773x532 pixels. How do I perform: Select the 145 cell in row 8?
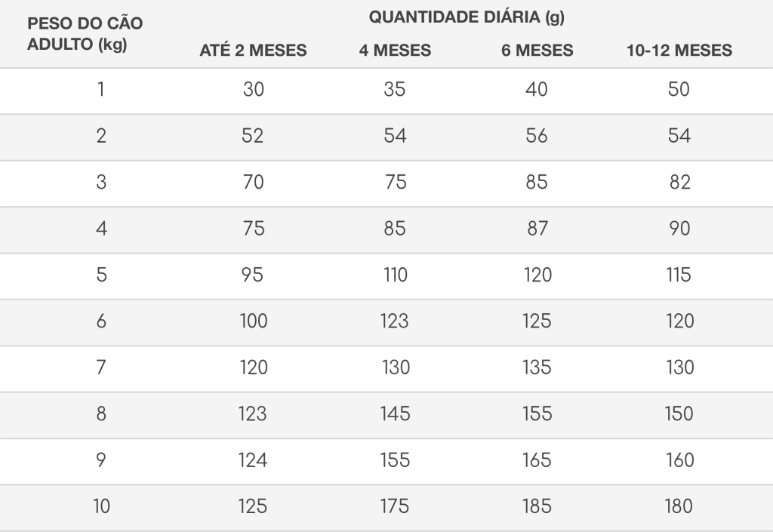click(x=396, y=414)
